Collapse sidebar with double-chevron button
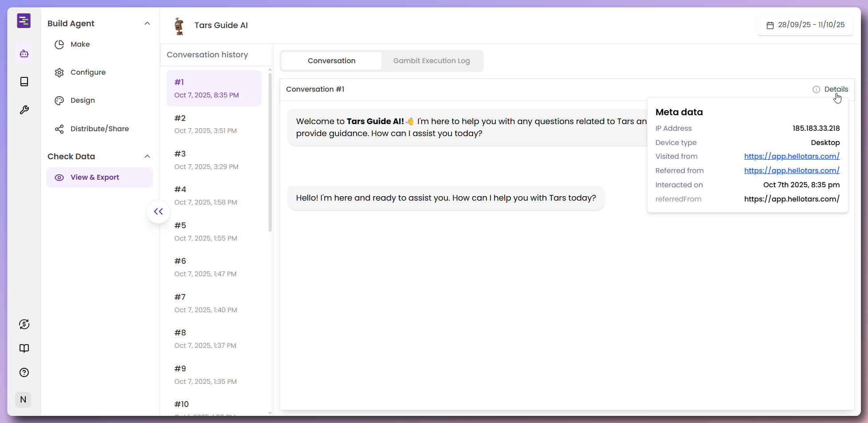The height and width of the screenshot is (423, 868). [x=158, y=212]
